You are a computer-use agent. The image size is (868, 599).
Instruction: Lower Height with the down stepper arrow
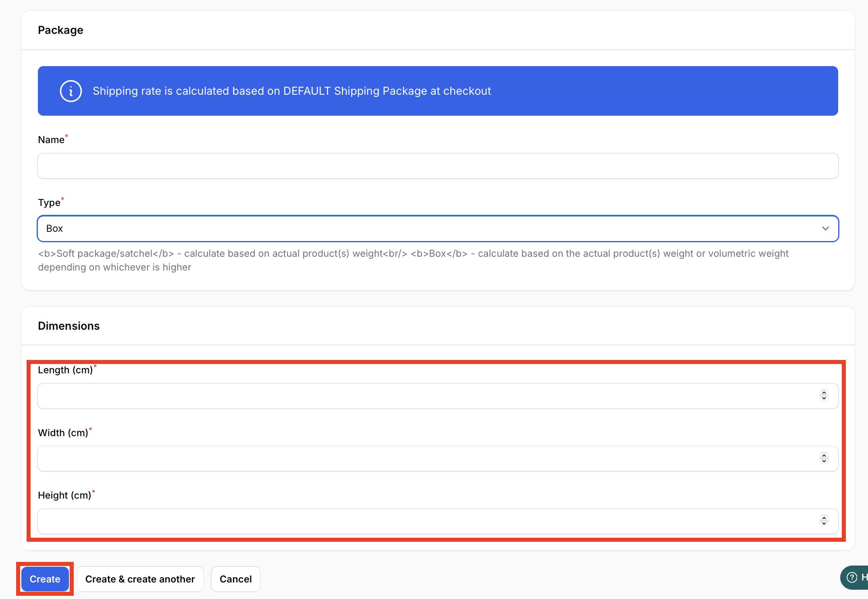pos(824,524)
